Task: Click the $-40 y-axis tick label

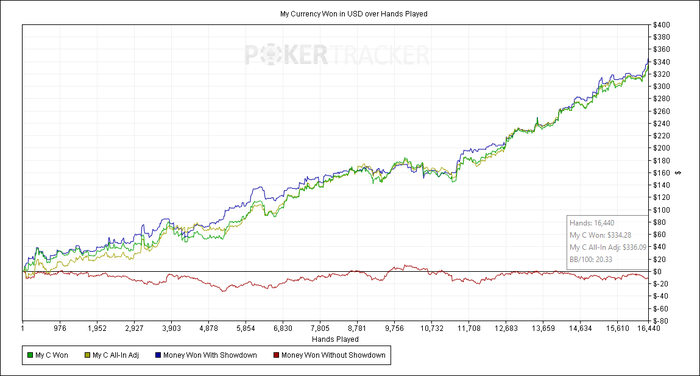Action: pos(660,296)
